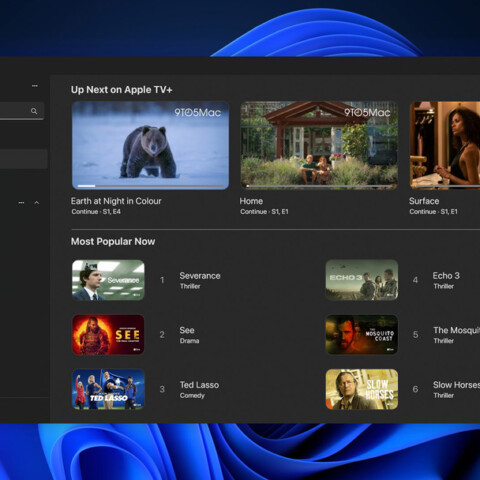Open the See poster thumbnail
480x480 pixels.
(x=108, y=335)
